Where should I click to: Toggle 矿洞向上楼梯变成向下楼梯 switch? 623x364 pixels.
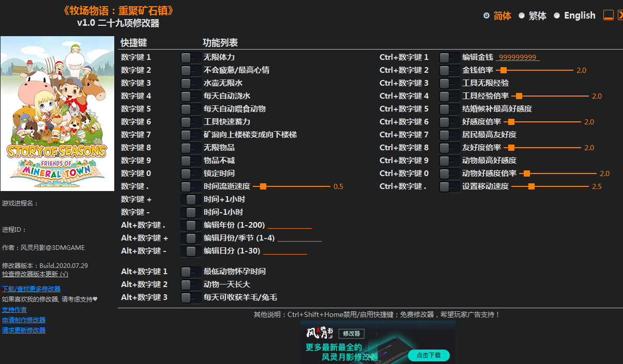pos(191,135)
